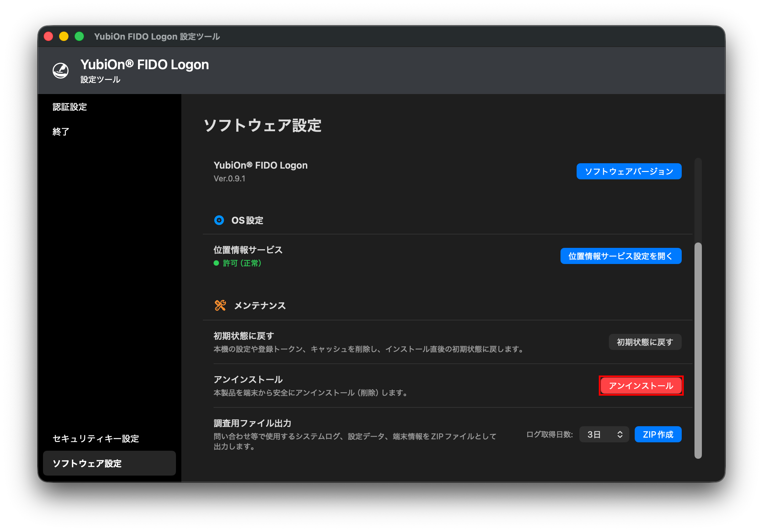Screen dimensions: 763x532
Task: Click the 許可（正常） status text
Action: [x=242, y=263]
